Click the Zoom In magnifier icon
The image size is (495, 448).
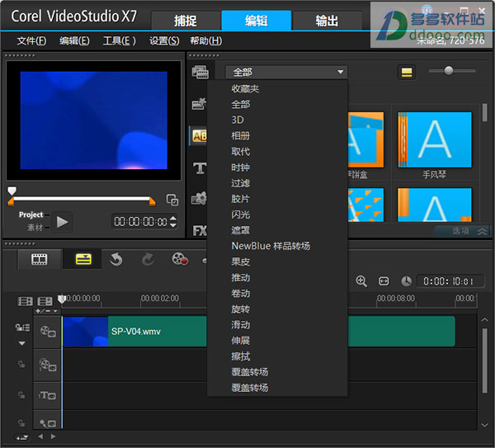pos(361,281)
